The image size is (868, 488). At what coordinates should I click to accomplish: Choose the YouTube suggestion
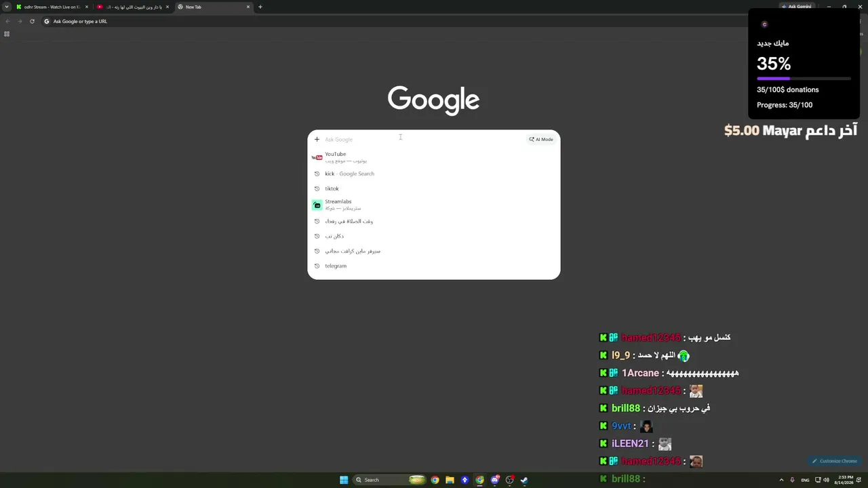coord(434,157)
